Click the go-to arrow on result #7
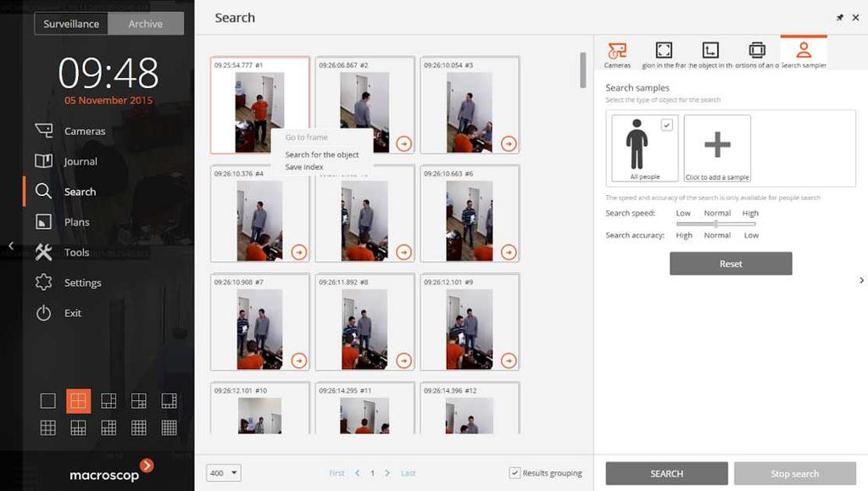The image size is (868, 491). tap(299, 361)
